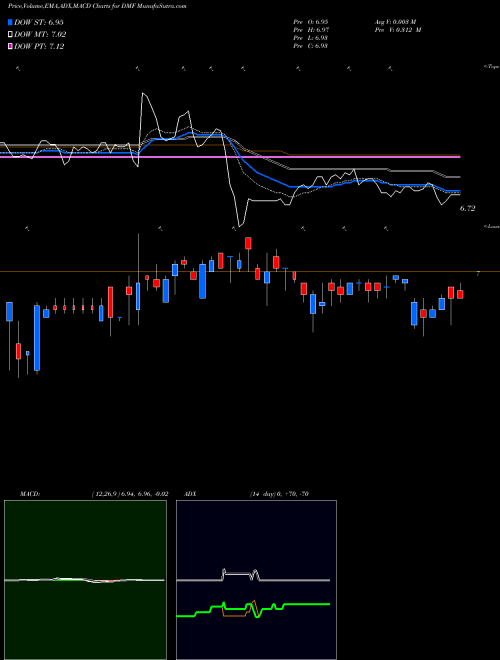Screen dimensions: 500x660
Task: Click the ADX '(14 day) 0, +70, -70' values
Action: 279,494
